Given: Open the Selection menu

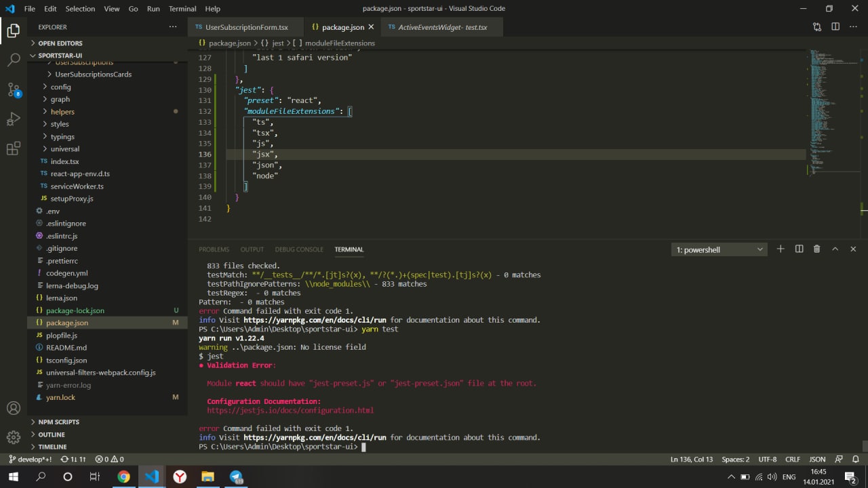Looking at the screenshot, I should [80, 9].
